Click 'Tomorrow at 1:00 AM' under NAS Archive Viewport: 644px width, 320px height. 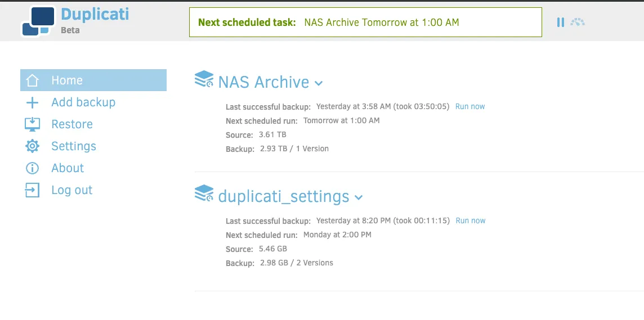point(341,120)
